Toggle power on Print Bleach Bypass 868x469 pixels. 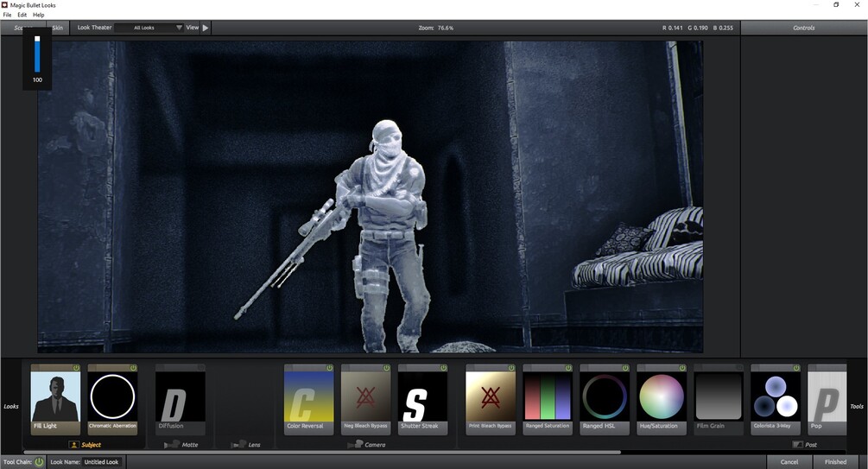(511, 368)
